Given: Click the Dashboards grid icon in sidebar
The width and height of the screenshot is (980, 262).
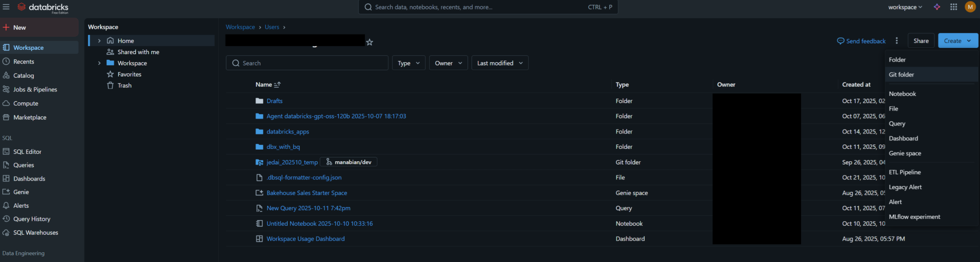Looking at the screenshot, I should pos(6,179).
